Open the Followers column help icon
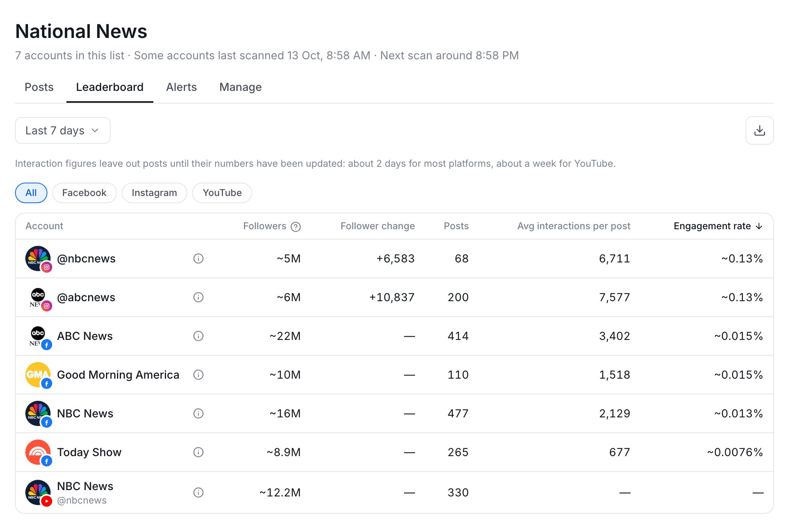 296,226
